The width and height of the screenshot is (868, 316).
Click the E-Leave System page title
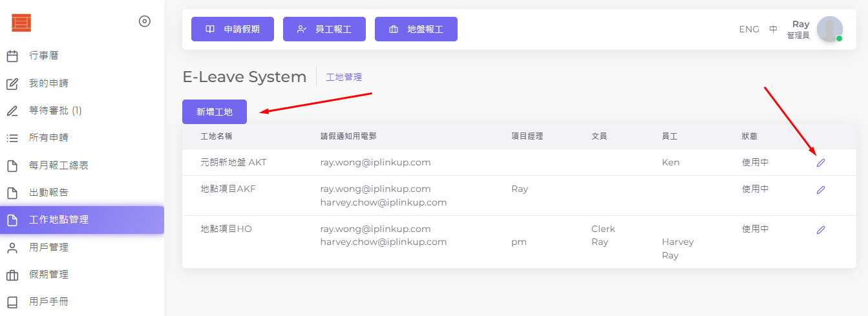coord(244,77)
